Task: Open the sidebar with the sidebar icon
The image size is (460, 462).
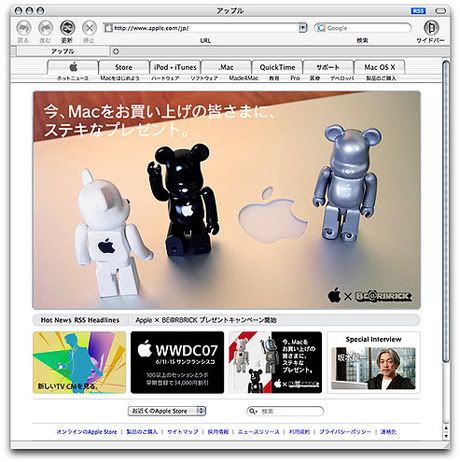Action: point(431,28)
